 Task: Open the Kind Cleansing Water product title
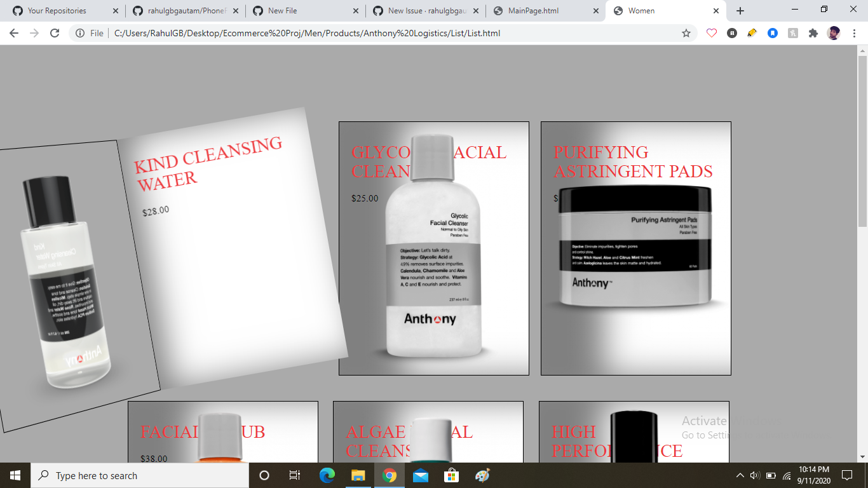pyautogui.click(x=208, y=163)
